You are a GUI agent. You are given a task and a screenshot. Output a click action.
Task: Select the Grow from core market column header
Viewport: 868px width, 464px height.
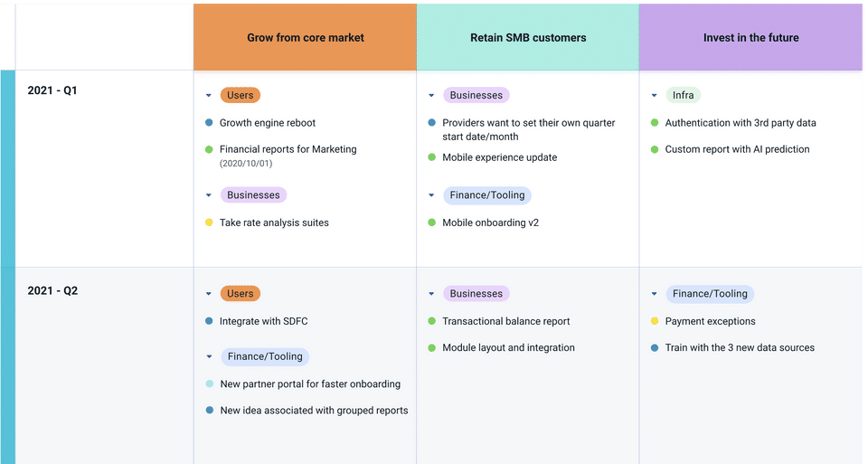tap(306, 38)
